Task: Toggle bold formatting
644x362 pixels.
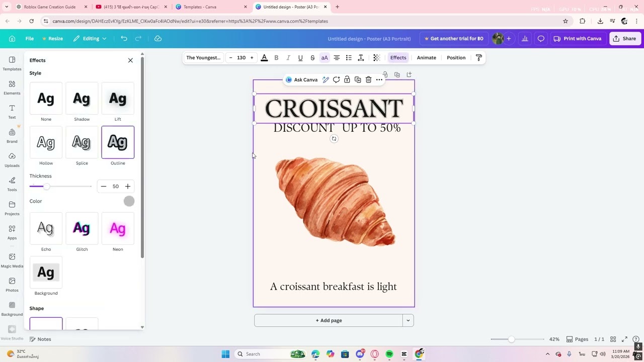Action: 276,58
